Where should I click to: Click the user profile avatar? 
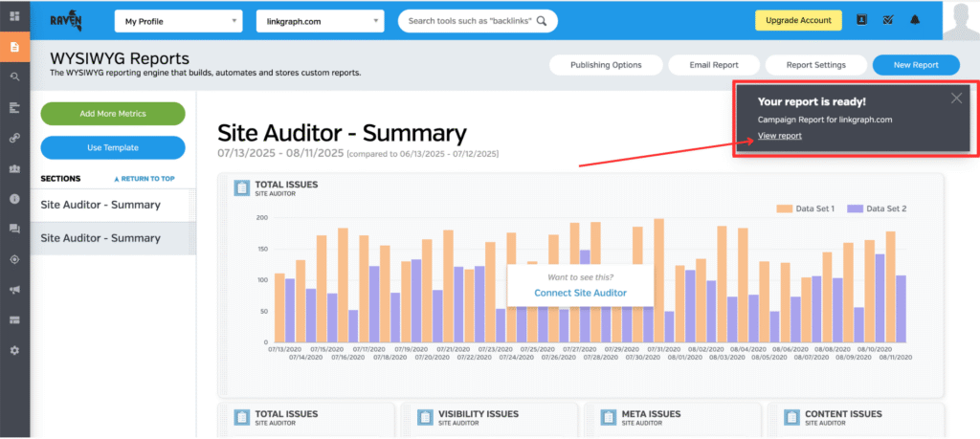961,22
